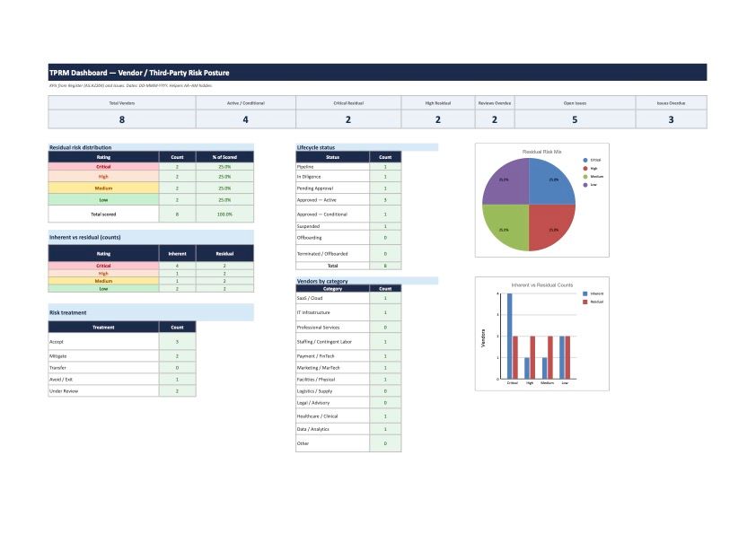Select the Total scored row label
The height and width of the screenshot is (534, 756).
tap(103, 214)
